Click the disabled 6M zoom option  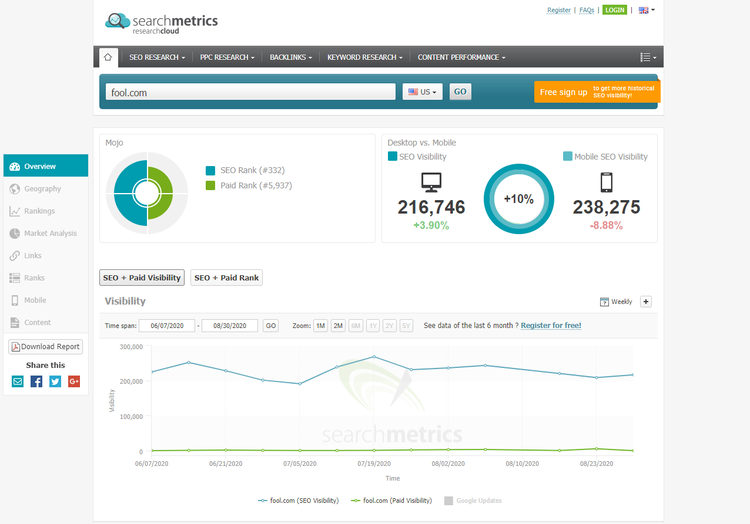pos(356,326)
